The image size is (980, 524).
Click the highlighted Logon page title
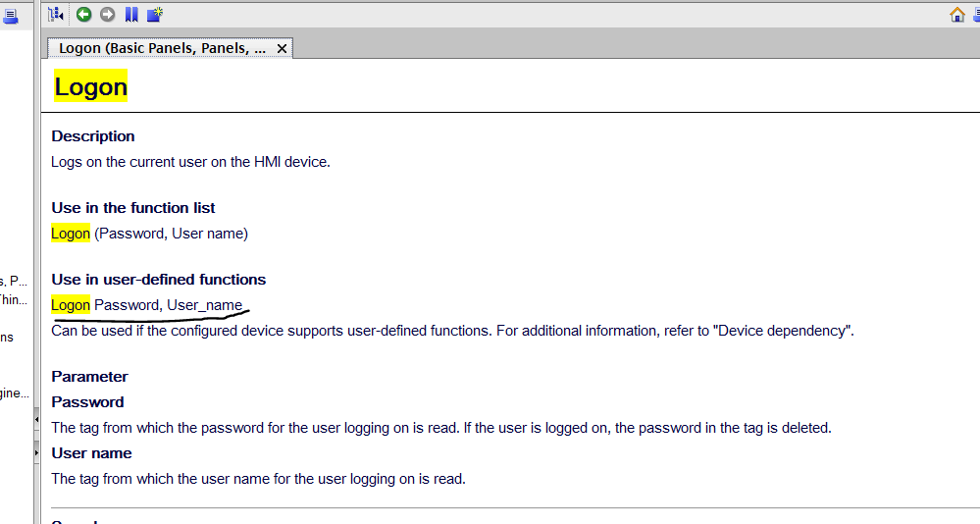90,86
